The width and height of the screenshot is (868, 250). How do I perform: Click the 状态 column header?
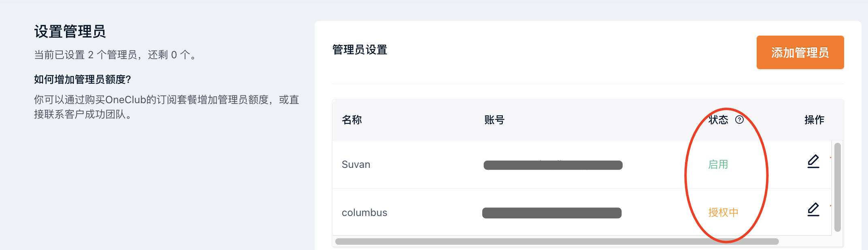718,120
